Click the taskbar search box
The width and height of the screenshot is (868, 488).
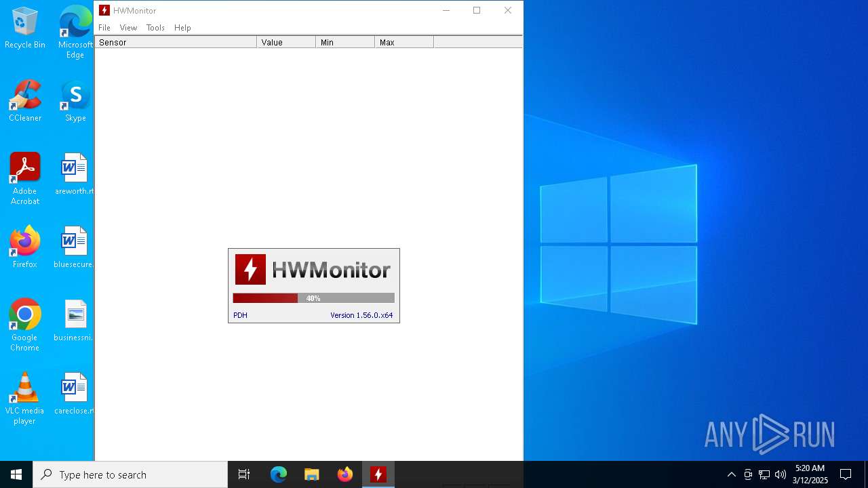130,474
